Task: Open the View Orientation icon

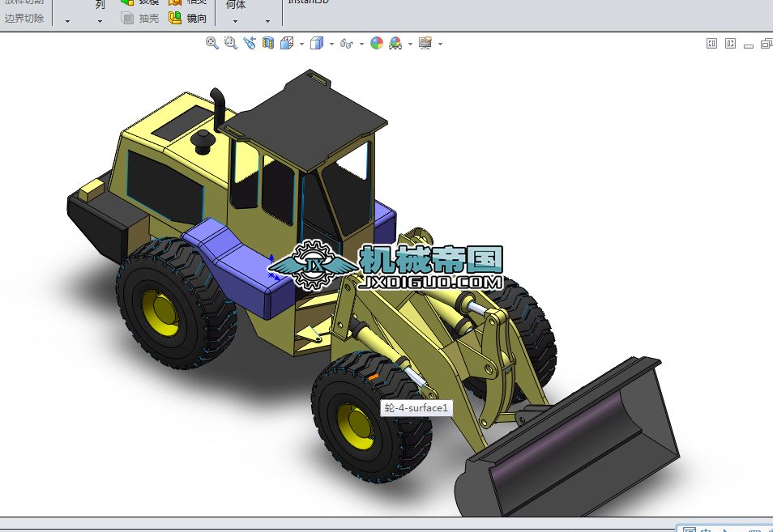Action: click(x=287, y=44)
